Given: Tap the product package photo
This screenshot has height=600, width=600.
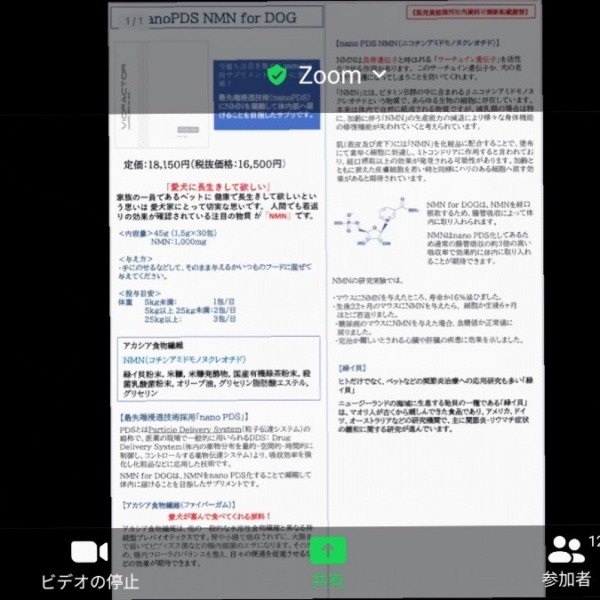Looking at the screenshot, I should coord(161,94).
